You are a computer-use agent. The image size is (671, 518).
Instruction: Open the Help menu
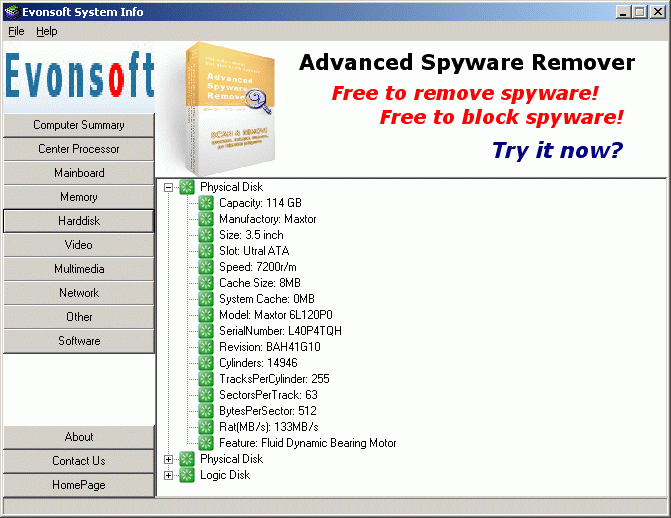click(x=47, y=31)
